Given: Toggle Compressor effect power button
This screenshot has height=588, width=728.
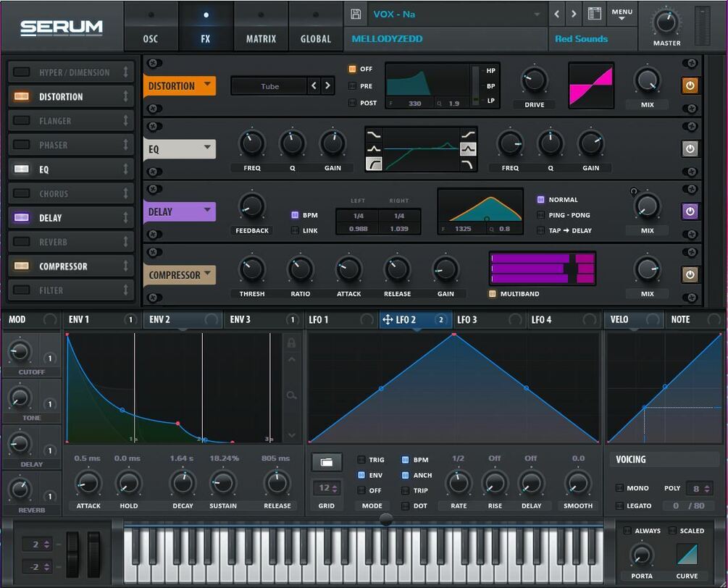Looking at the screenshot, I should 690,274.
